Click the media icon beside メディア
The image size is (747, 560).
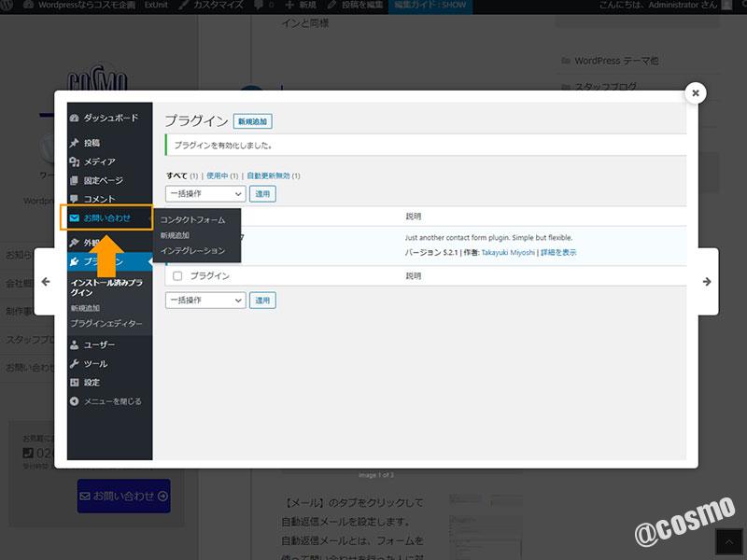point(75,161)
